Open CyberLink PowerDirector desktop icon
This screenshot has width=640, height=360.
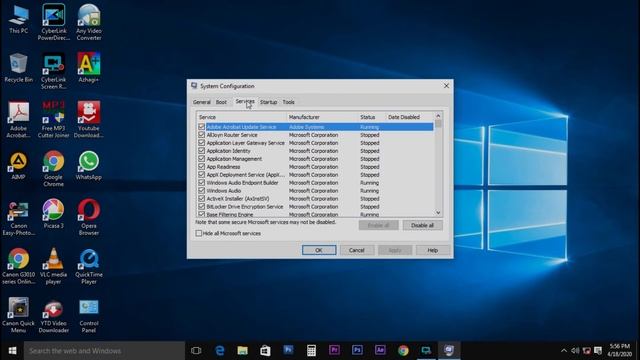[x=53, y=22]
